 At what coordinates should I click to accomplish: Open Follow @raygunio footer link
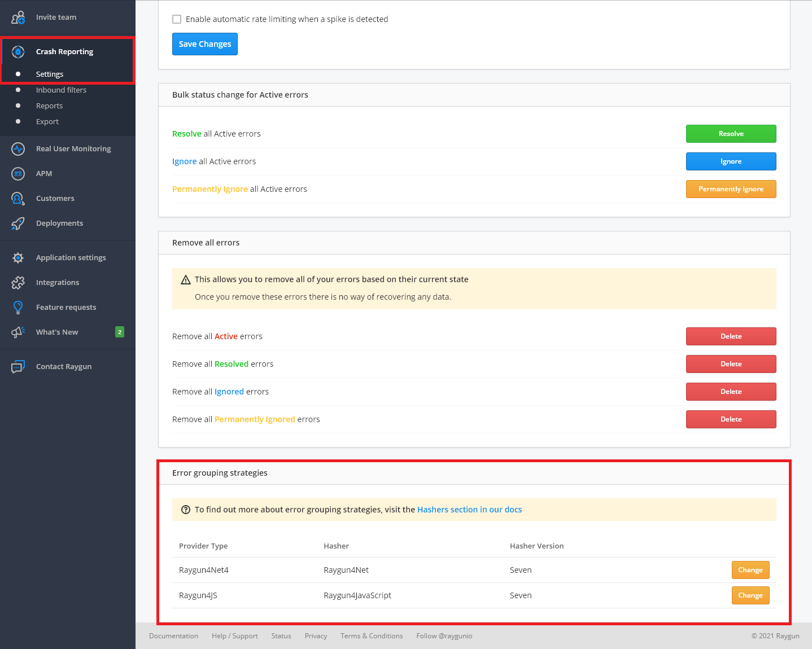click(x=444, y=636)
